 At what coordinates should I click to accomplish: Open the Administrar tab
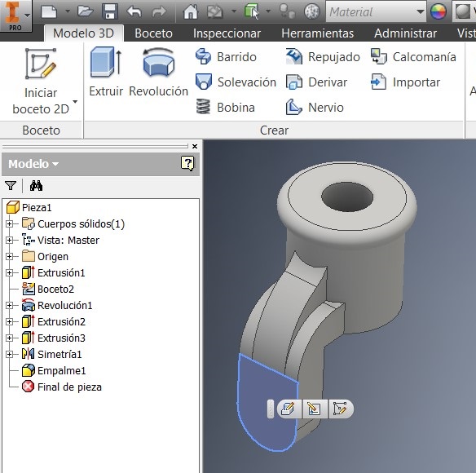click(x=405, y=33)
